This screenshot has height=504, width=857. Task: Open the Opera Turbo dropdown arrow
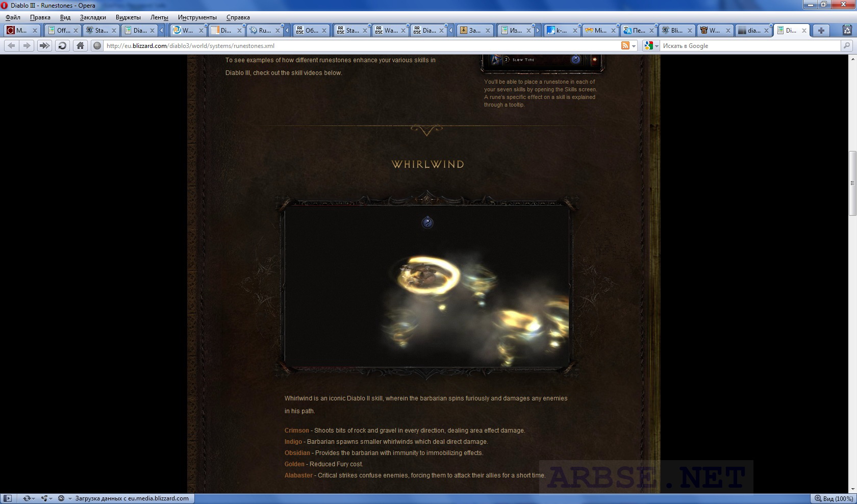point(69,499)
